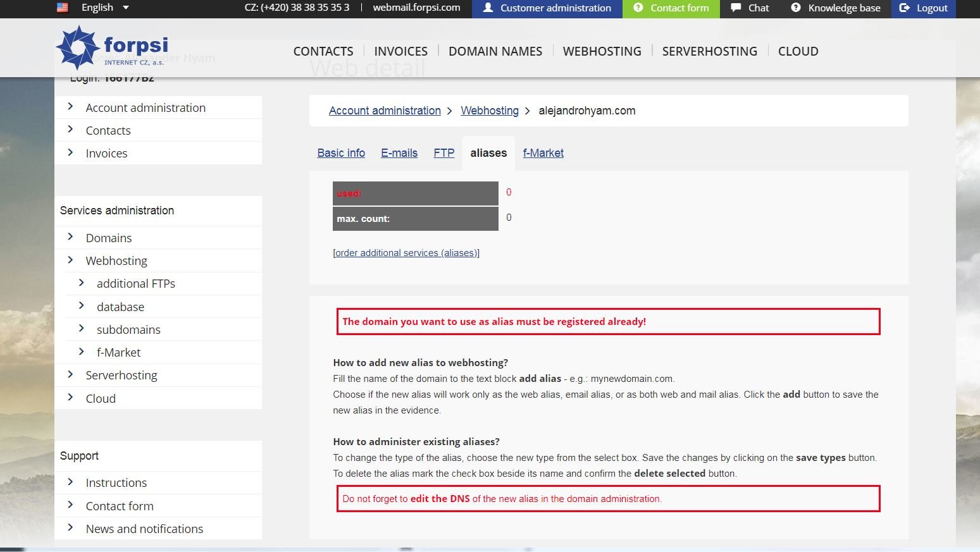Click the Logout button
Viewport: 980px width, 552px height.
(x=924, y=8)
